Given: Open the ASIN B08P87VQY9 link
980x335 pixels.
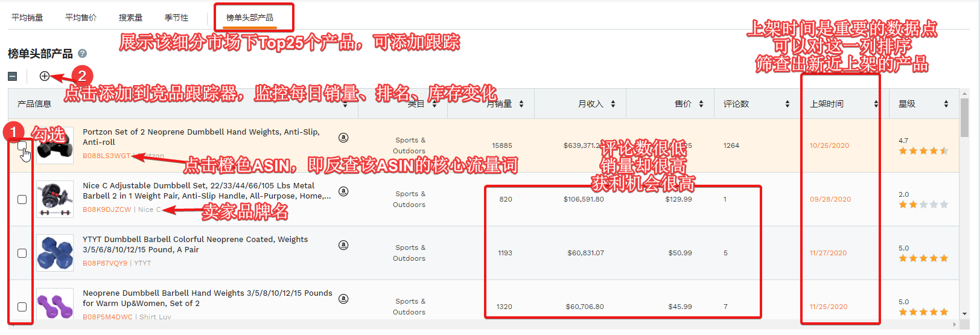Looking at the screenshot, I should [105, 263].
